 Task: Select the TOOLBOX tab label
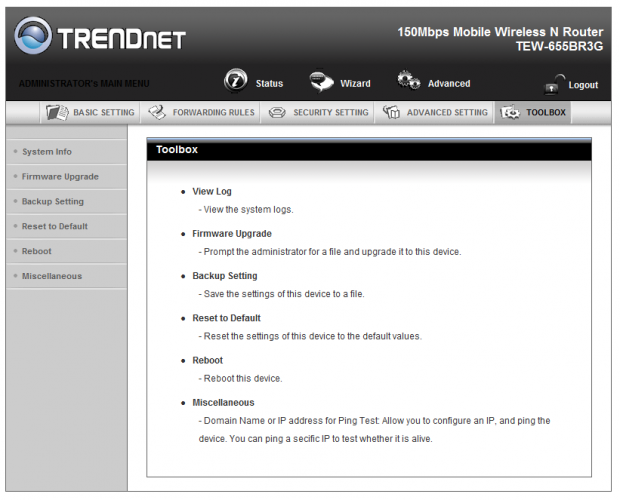coord(546,113)
